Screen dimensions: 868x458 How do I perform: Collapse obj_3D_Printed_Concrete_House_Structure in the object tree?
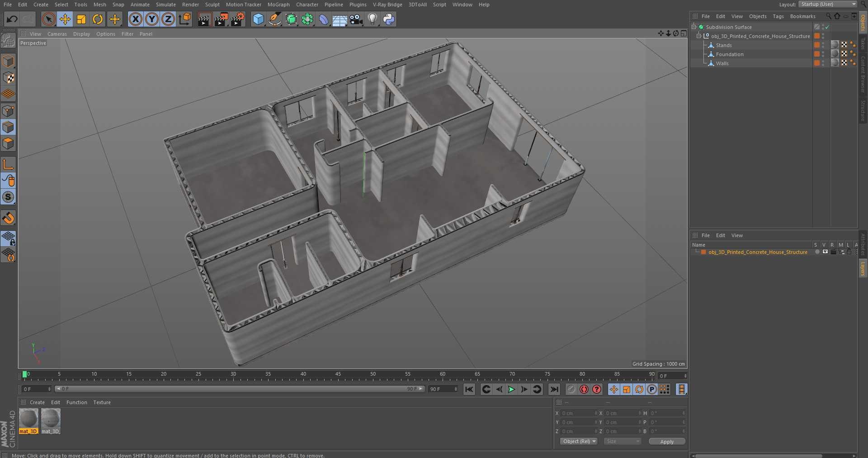pyautogui.click(x=699, y=36)
